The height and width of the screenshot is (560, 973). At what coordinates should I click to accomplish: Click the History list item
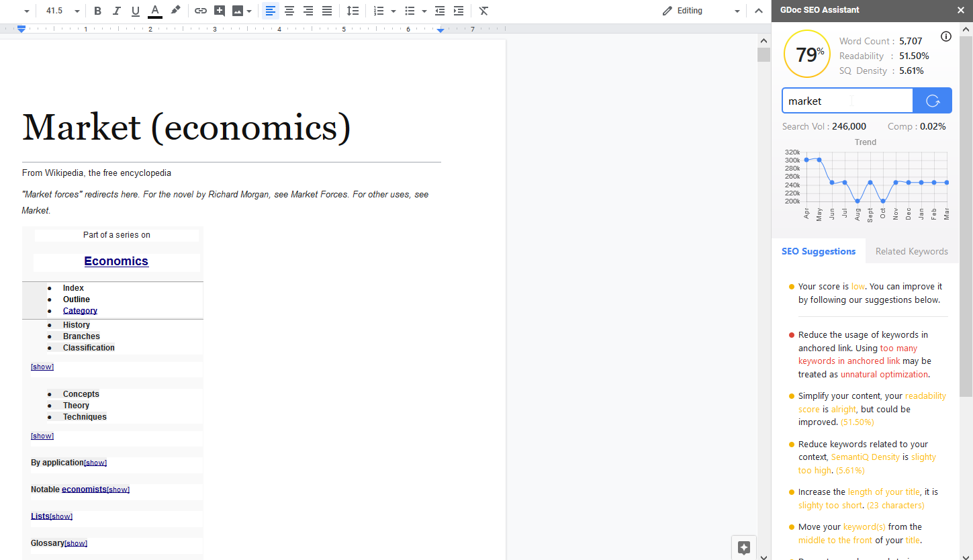point(77,325)
